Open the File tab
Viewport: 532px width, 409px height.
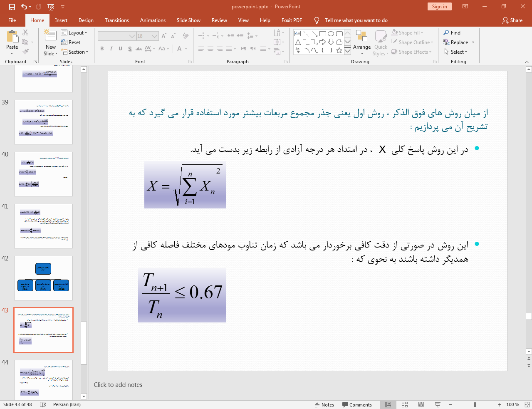[12, 20]
